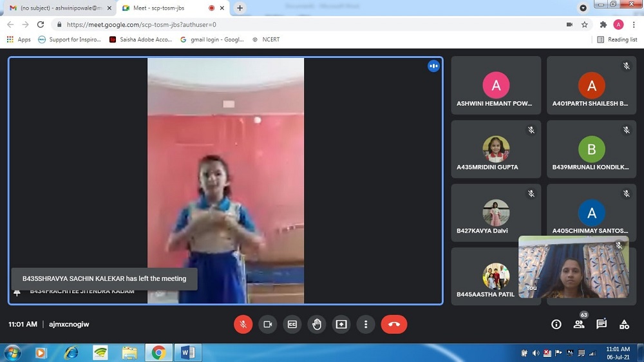Open the Chrome extensions puzzle menu
This screenshot has height=362, width=644.
tap(603, 24)
